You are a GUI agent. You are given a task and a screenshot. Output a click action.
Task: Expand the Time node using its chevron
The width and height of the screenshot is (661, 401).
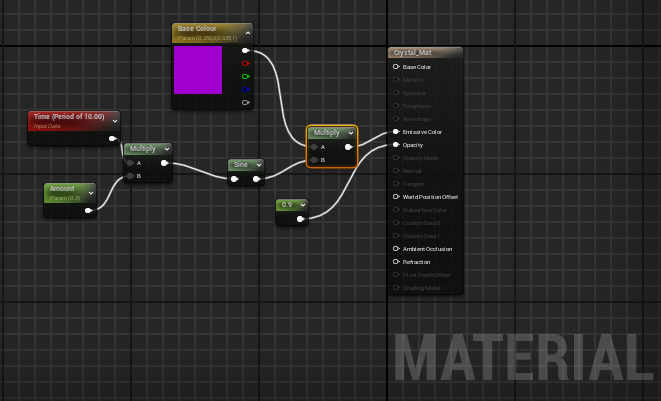click(114, 120)
